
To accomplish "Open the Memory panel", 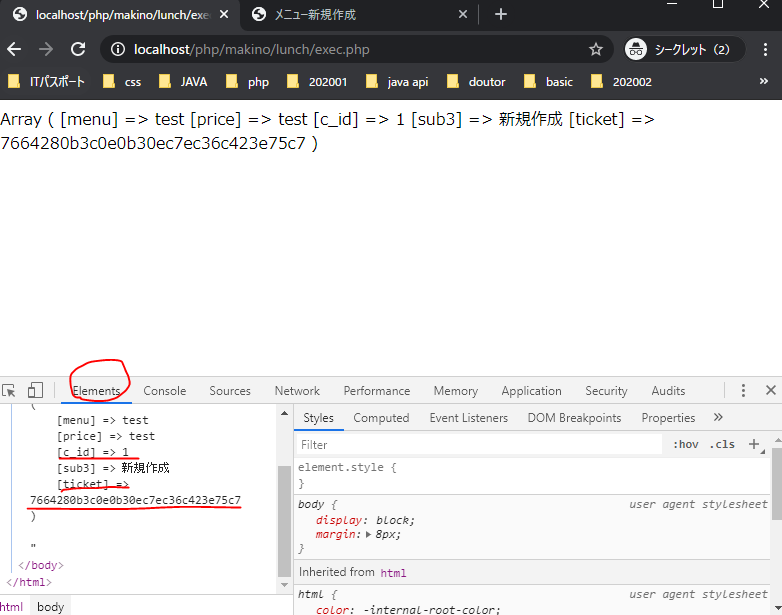I will pos(455,391).
